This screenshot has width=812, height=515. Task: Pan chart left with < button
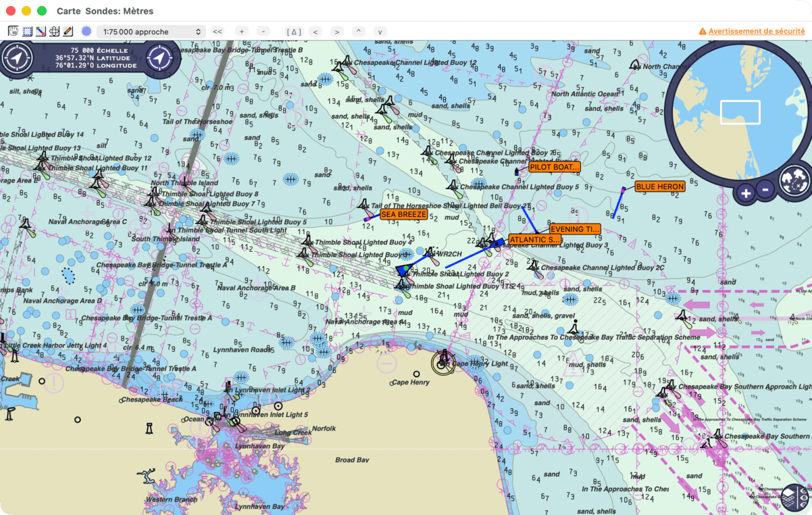(315, 32)
